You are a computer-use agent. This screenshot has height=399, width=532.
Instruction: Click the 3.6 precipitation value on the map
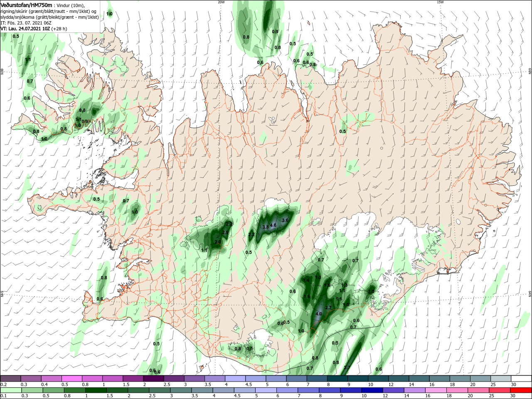(285, 220)
